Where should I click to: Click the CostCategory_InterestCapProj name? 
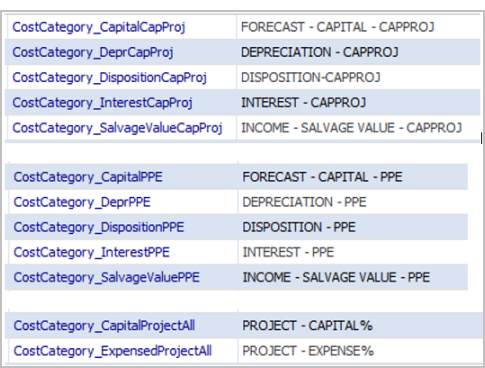click(102, 103)
